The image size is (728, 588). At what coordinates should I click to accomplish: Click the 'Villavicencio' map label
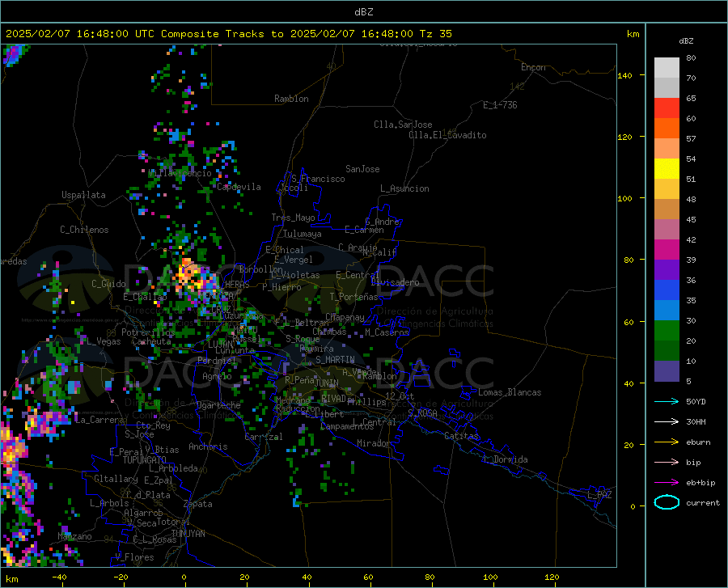180,173
